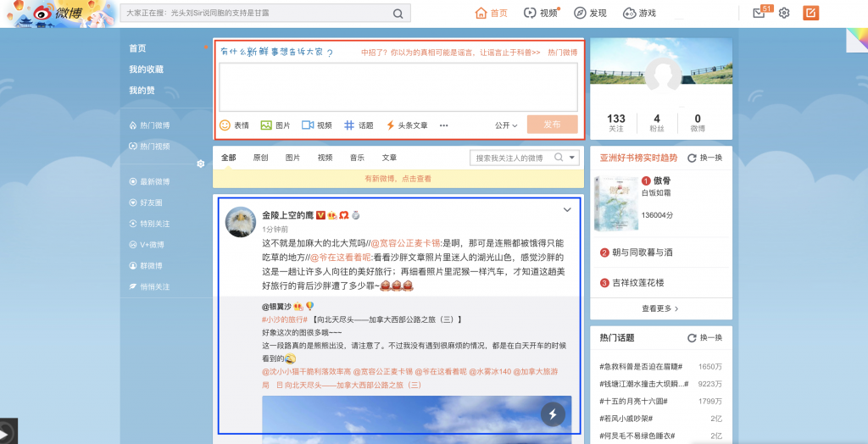
Task: Click the orange compose post icon
Action: (810, 13)
